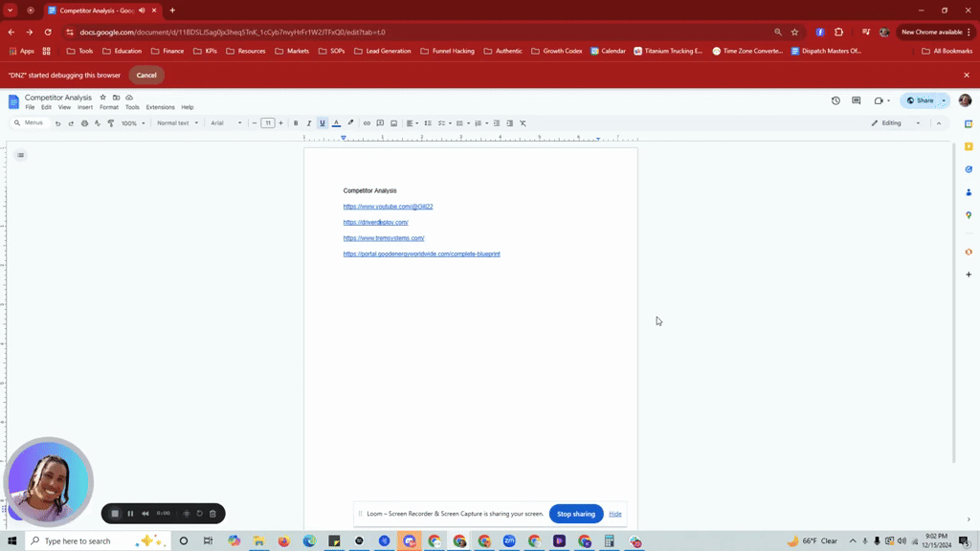
Task: Open version history clock icon
Action: [x=835, y=100]
